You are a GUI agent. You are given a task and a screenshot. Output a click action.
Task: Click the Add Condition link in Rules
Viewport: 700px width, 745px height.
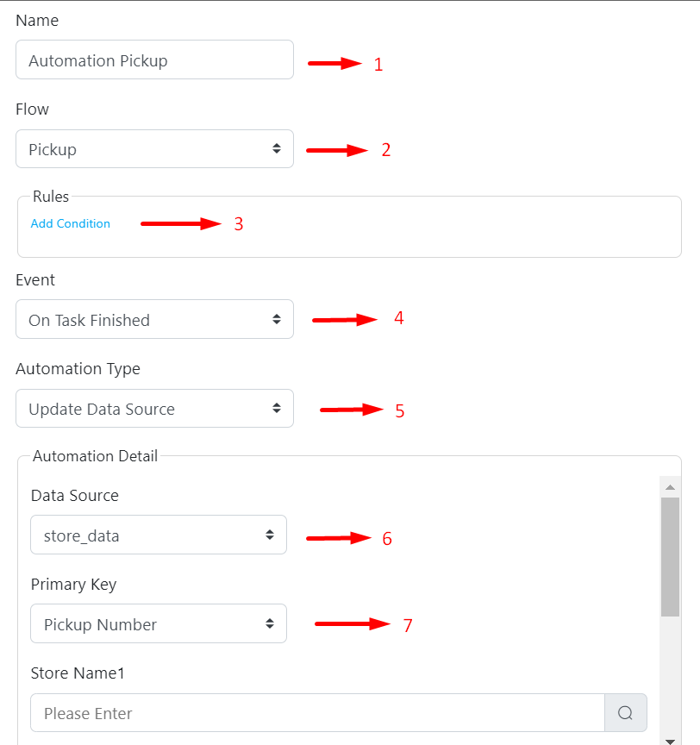[71, 223]
